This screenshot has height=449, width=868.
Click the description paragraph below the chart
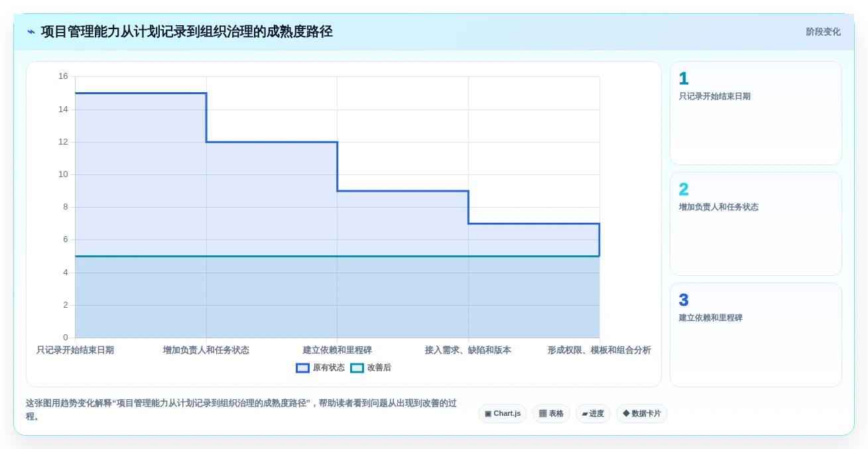(x=242, y=410)
